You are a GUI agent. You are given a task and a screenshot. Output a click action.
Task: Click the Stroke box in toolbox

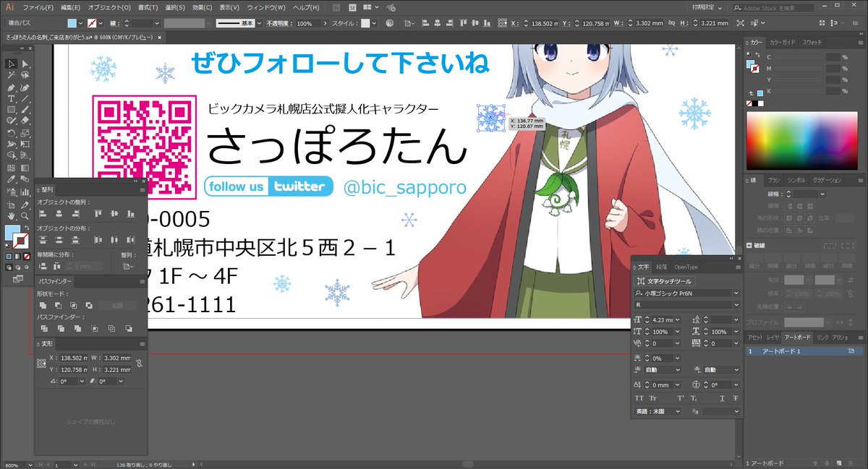pos(20,241)
